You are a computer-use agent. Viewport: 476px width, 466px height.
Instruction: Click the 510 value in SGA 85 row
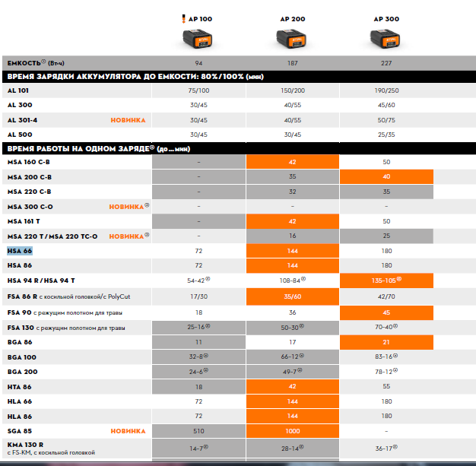[x=198, y=431]
